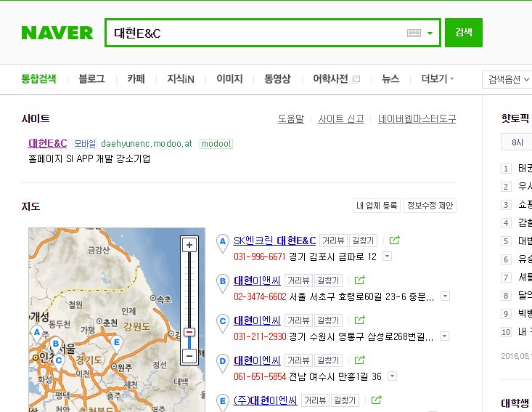Click the share icon for SK엔크린 대현E&C
The width and height of the screenshot is (532, 412).
coord(395,240)
